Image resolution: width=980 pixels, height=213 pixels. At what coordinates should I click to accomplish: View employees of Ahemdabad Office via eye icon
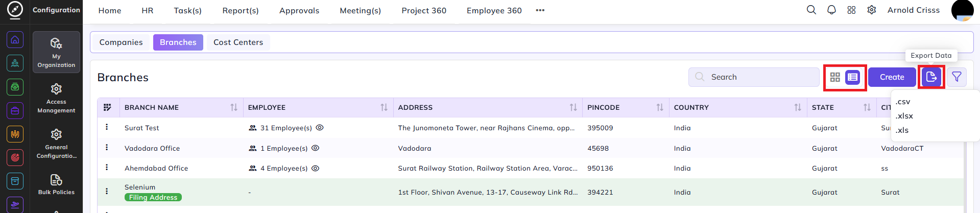pos(316,168)
